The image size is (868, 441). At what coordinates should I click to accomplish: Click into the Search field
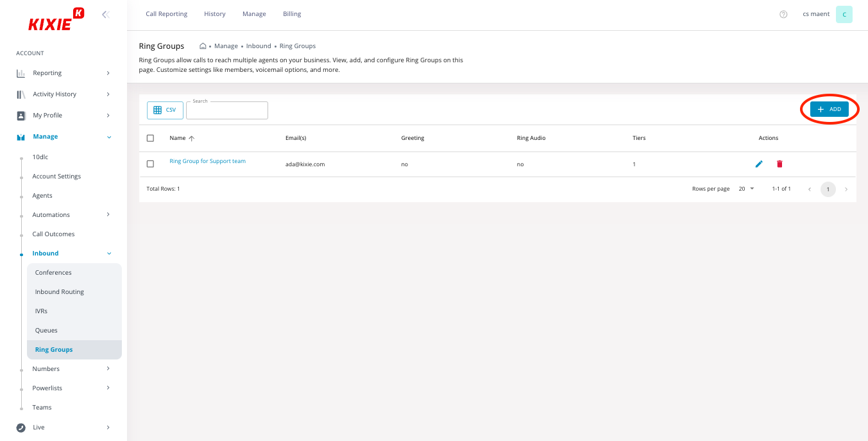[227, 110]
